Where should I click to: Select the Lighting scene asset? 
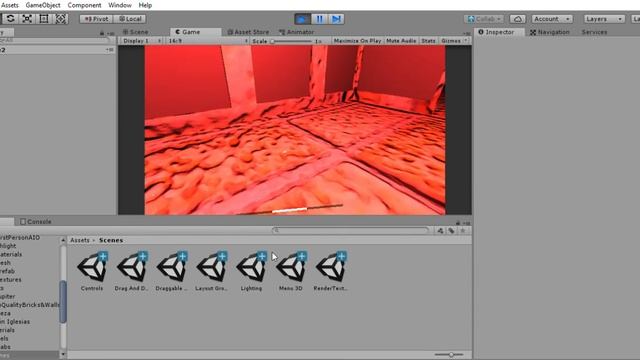tap(251, 271)
